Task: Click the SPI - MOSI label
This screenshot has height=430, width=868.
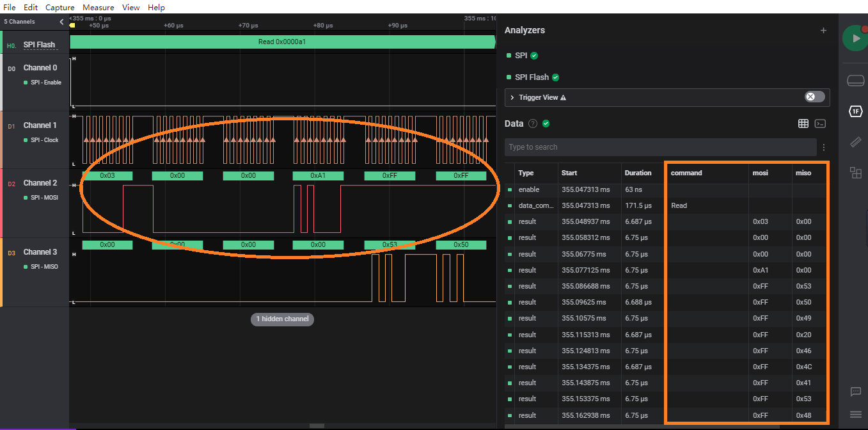Action: click(x=45, y=198)
